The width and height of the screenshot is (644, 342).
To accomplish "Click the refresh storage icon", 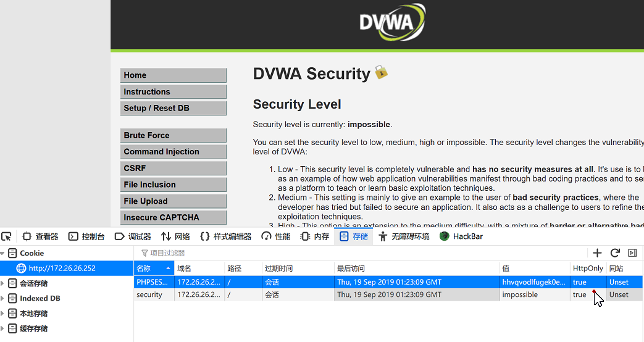I will pos(615,253).
